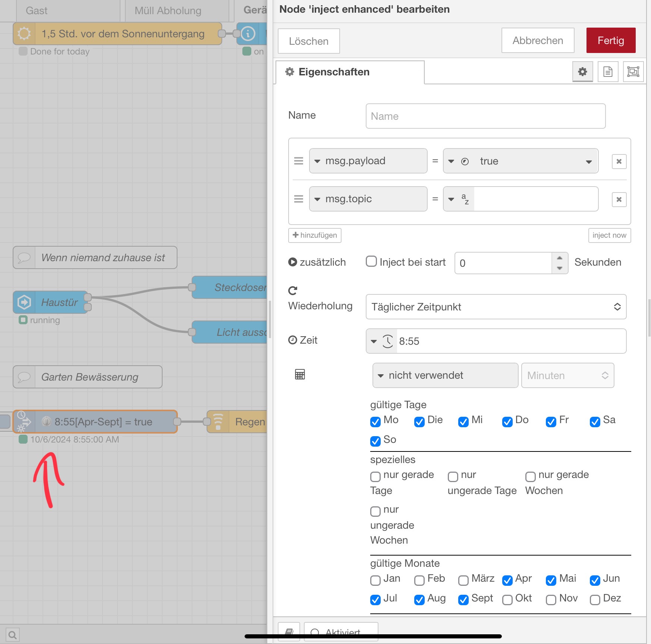Open the Minuten unit dropdown
The image size is (651, 644).
point(567,375)
